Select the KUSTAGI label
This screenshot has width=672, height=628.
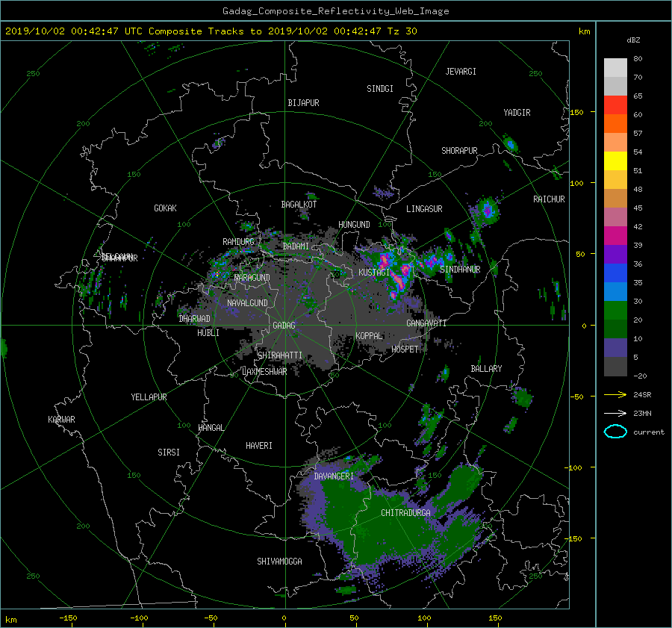click(x=374, y=273)
